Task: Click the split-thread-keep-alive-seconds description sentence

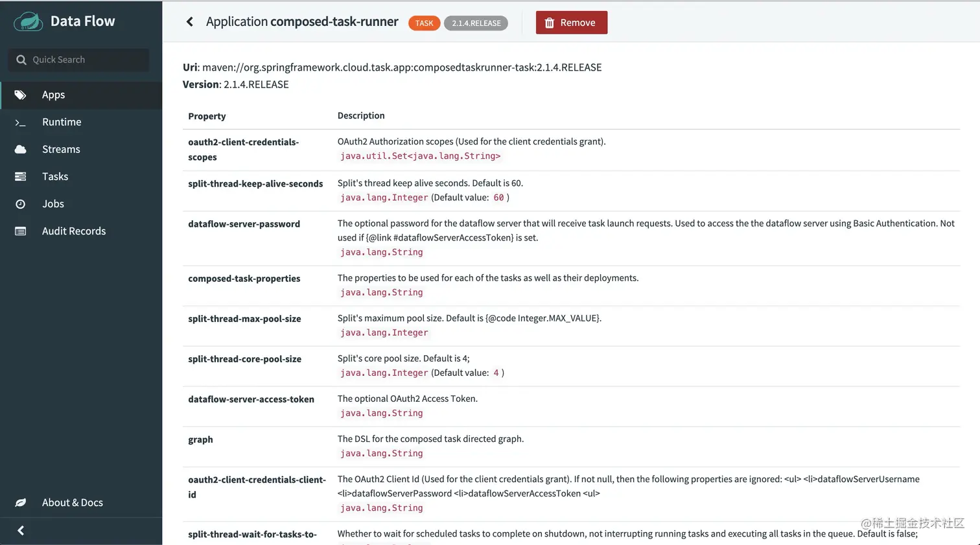Action: pos(430,183)
